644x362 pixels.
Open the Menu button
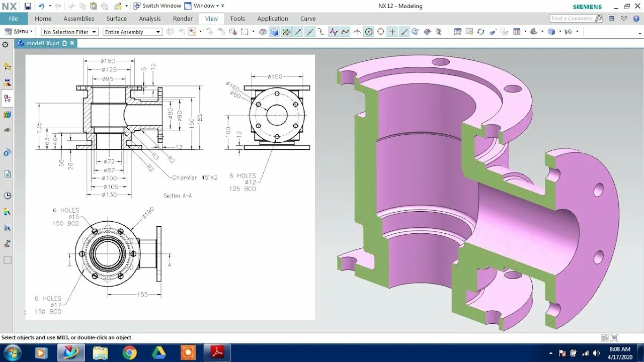click(x=19, y=31)
